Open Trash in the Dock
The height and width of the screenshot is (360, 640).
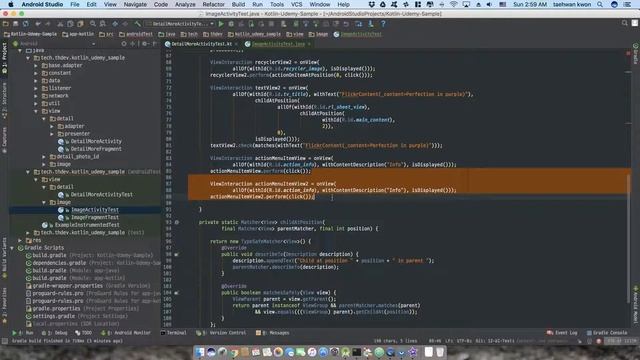pos(440,352)
